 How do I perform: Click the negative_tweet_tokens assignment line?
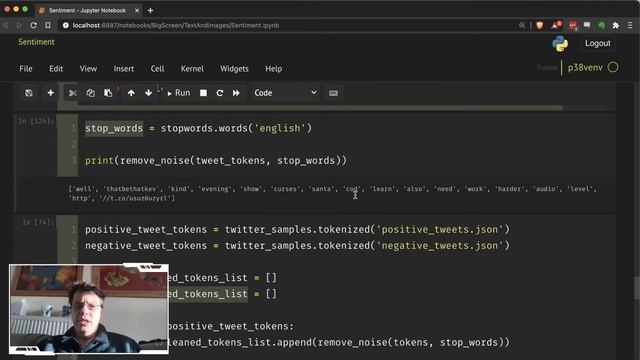298,246
